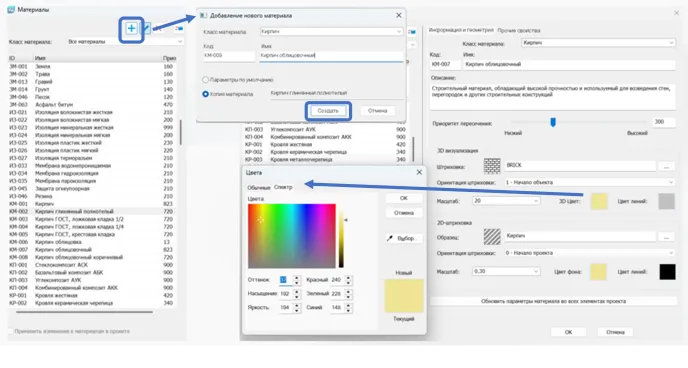Click the Код field КМ-009
This screenshot has height=368, width=688.
coord(228,56)
